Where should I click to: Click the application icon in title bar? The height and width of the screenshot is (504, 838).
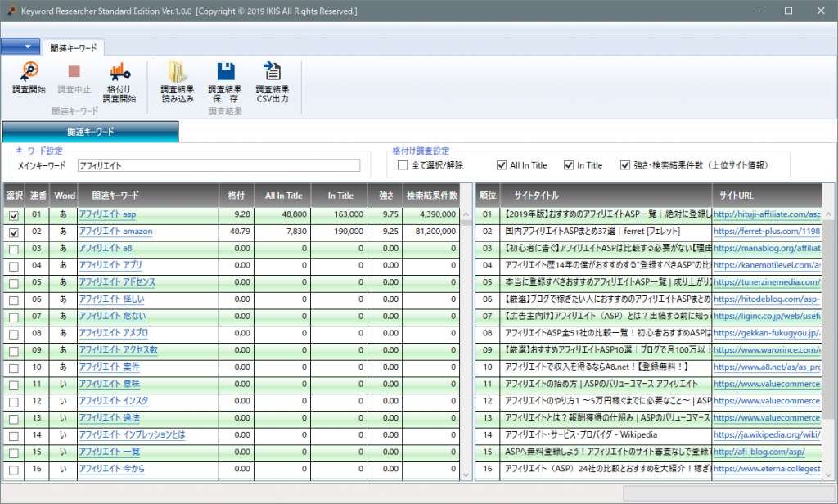point(11,11)
